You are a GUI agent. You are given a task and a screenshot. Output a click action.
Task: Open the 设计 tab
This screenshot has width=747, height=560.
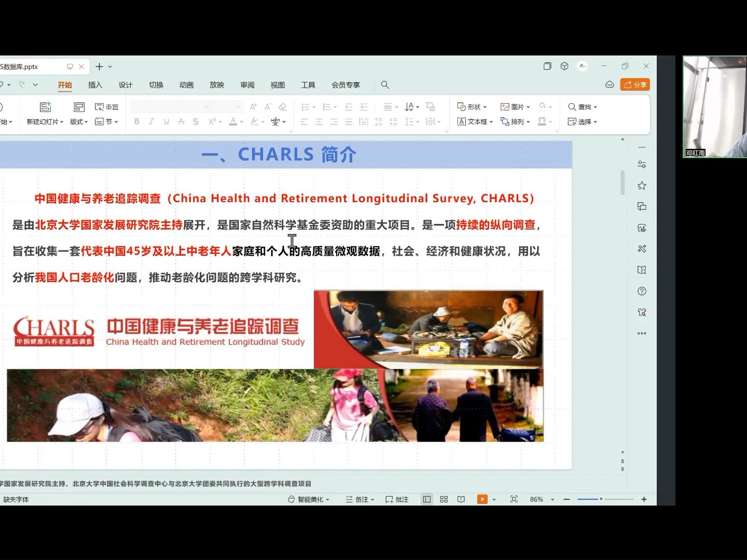[126, 85]
